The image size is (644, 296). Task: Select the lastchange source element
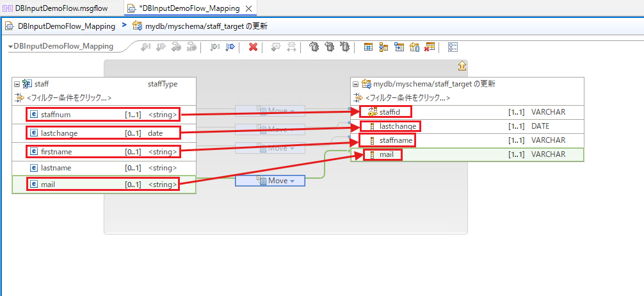point(104,133)
